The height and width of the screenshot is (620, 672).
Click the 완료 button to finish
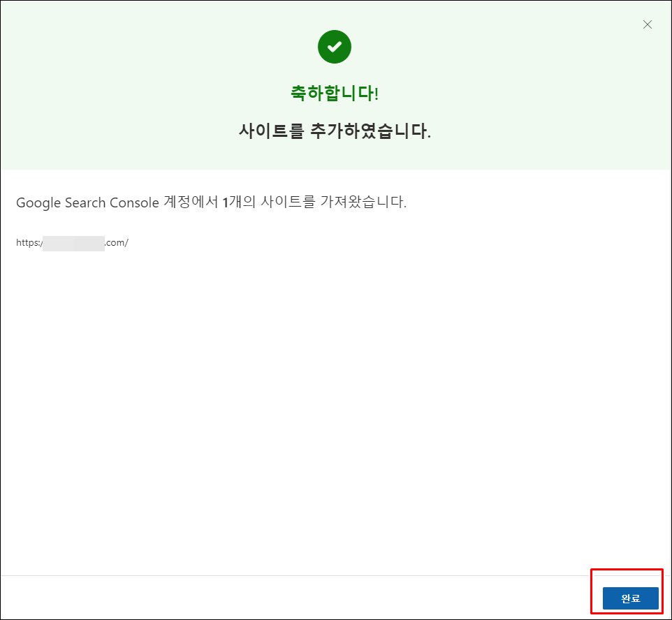[629, 598]
